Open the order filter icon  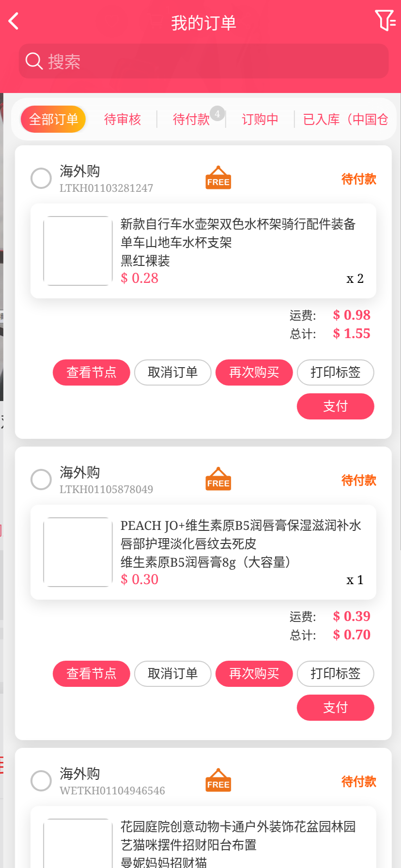(x=385, y=20)
